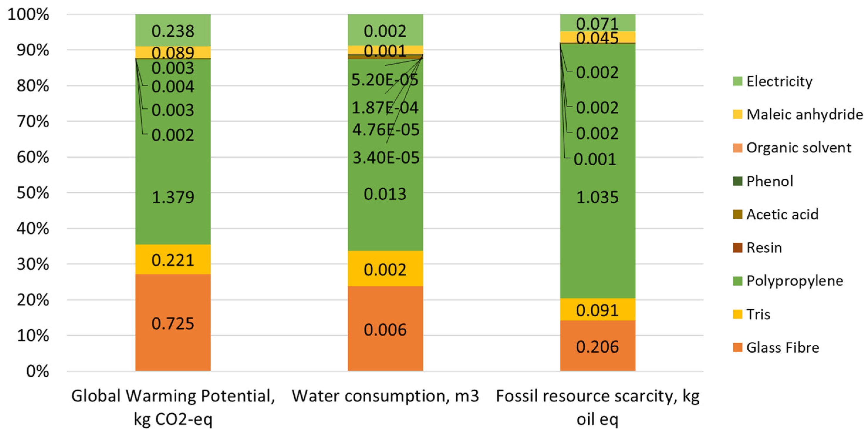Viewport: 868px width, 435px height.
Task: Click the 0.221 Tris bar segment
Action: (173, 260)
